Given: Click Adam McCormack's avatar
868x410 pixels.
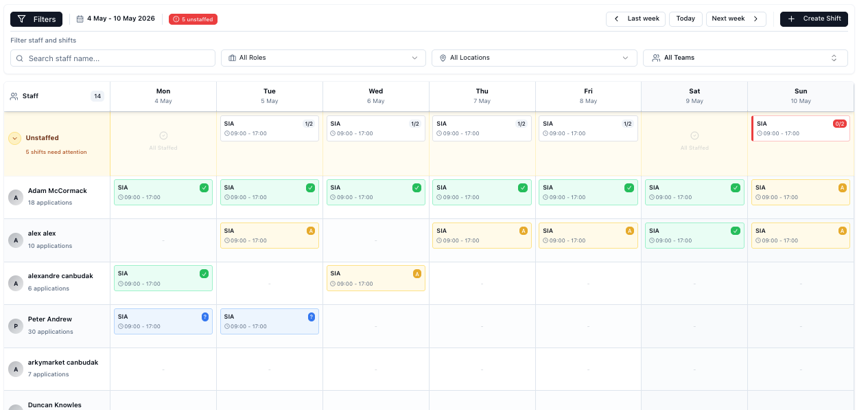Looking at the screenshot, I should (x=16, y=197).
